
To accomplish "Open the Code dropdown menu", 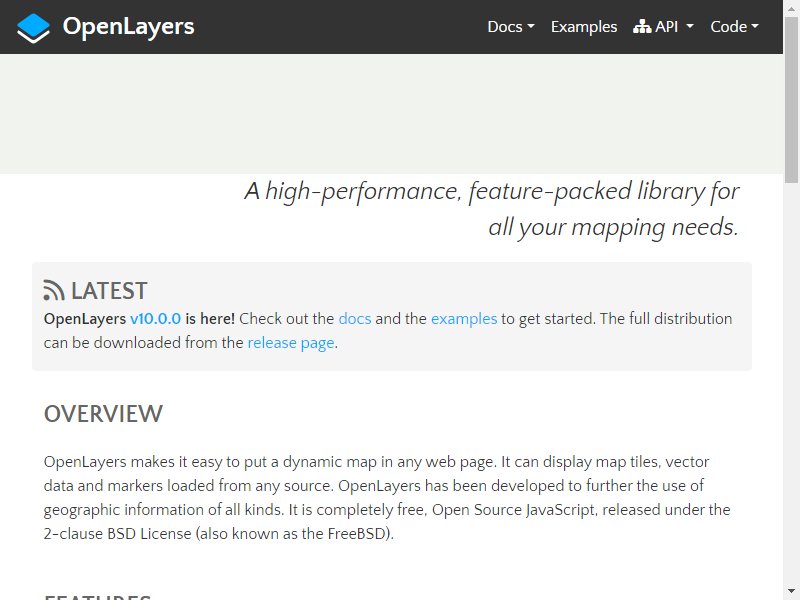I will 734,27.
